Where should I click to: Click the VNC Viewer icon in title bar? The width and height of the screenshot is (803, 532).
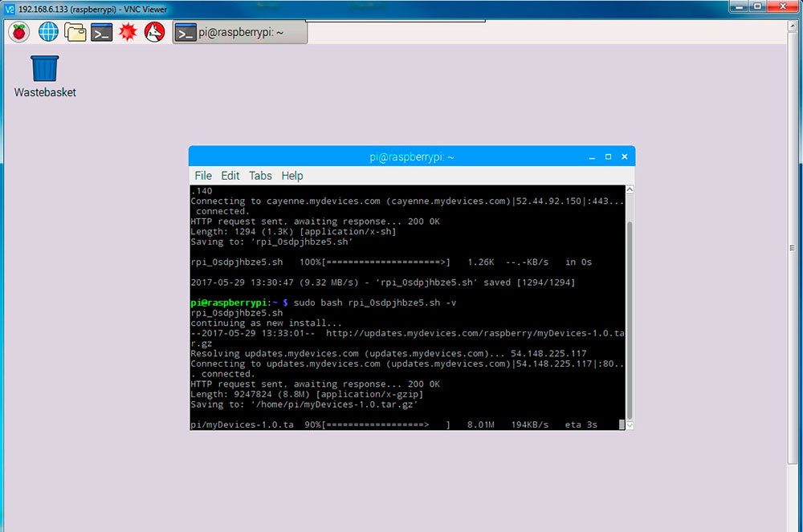(9, 9)
